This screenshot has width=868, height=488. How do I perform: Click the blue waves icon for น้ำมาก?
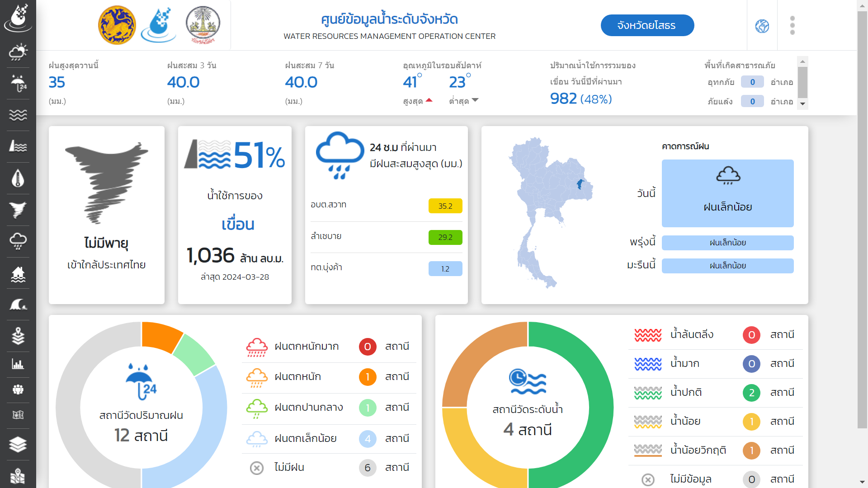(648, 364)
